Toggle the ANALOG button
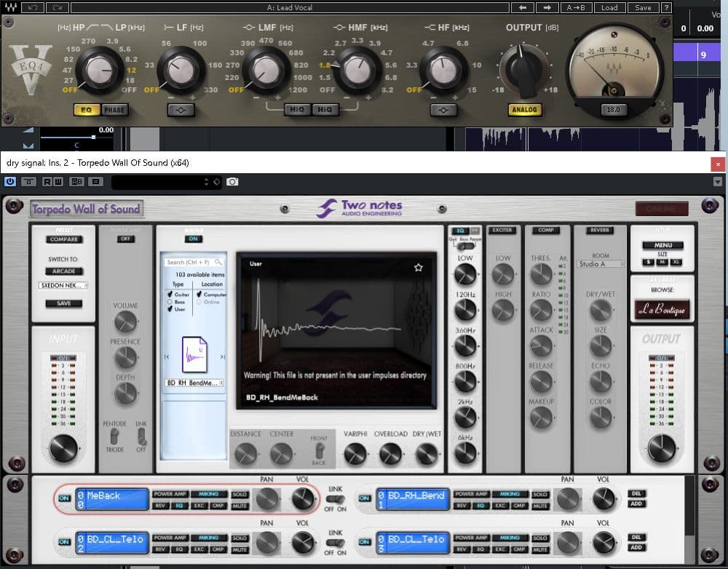This screenshot has width=728, height=569. tap(524, 110)
